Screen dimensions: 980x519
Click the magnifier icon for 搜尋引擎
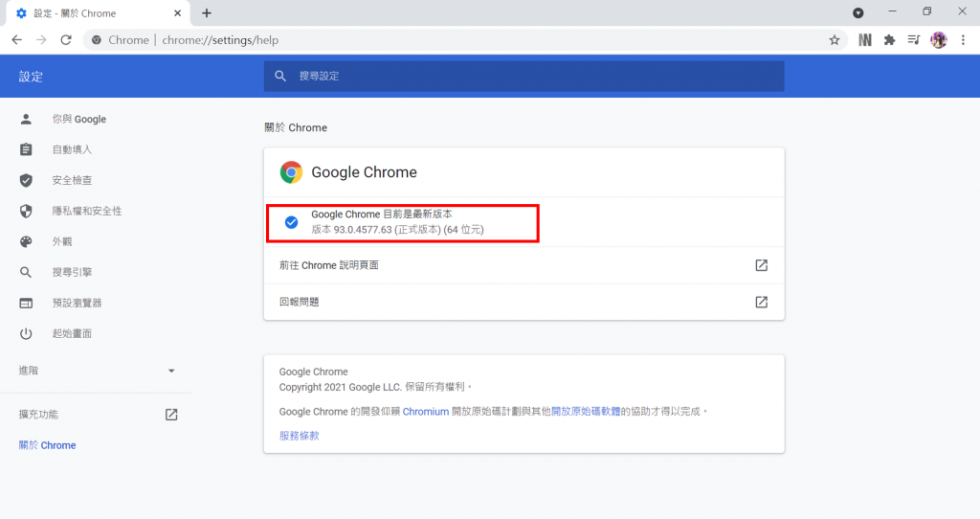26,272
